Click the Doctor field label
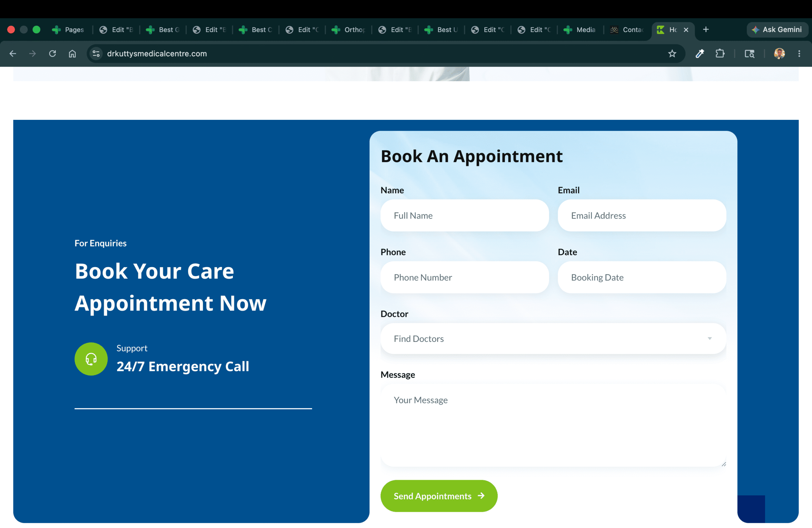Viewport: 812px width, 528px height. pos(394,314)
